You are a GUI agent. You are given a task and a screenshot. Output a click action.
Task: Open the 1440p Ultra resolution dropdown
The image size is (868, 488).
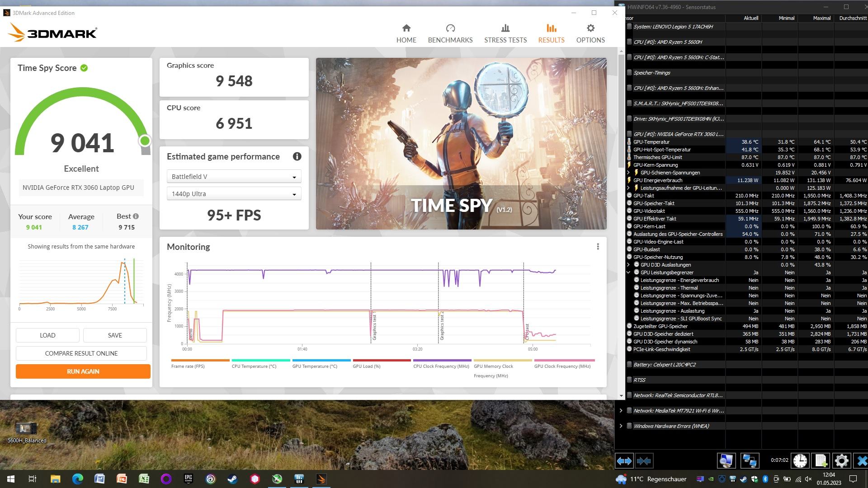[x=234, y=194]
